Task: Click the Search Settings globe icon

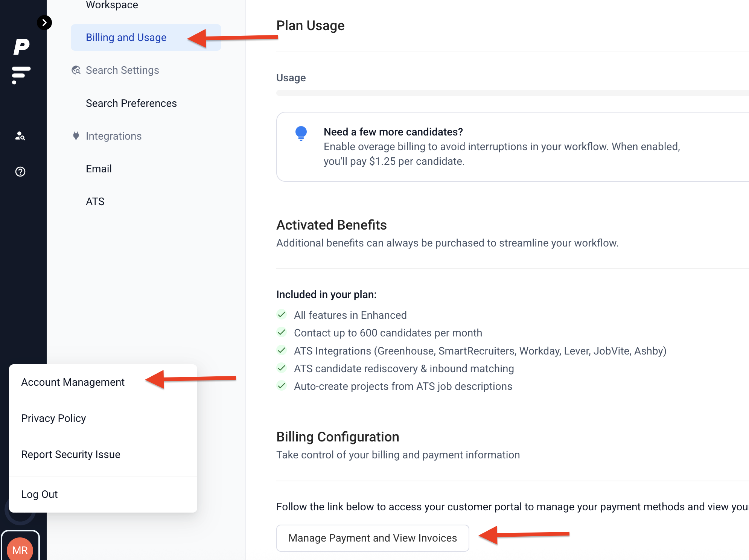Action: click(x=76, y=70)
